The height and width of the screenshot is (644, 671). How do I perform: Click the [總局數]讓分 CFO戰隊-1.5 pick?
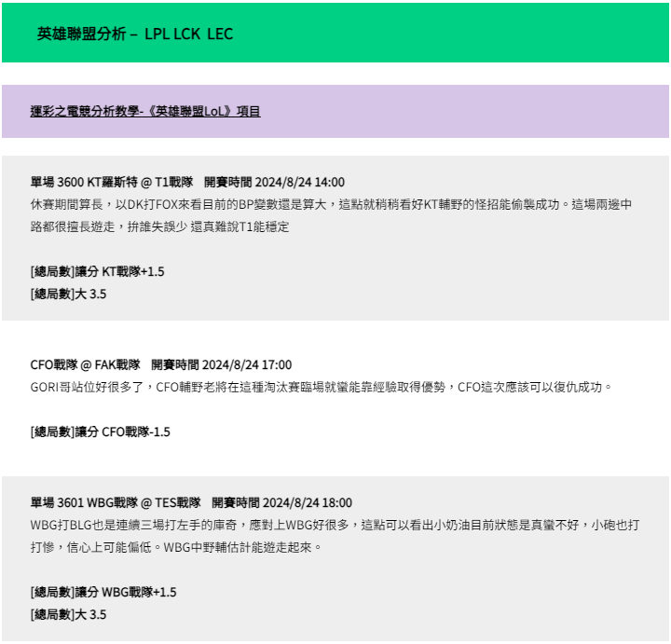100,432
